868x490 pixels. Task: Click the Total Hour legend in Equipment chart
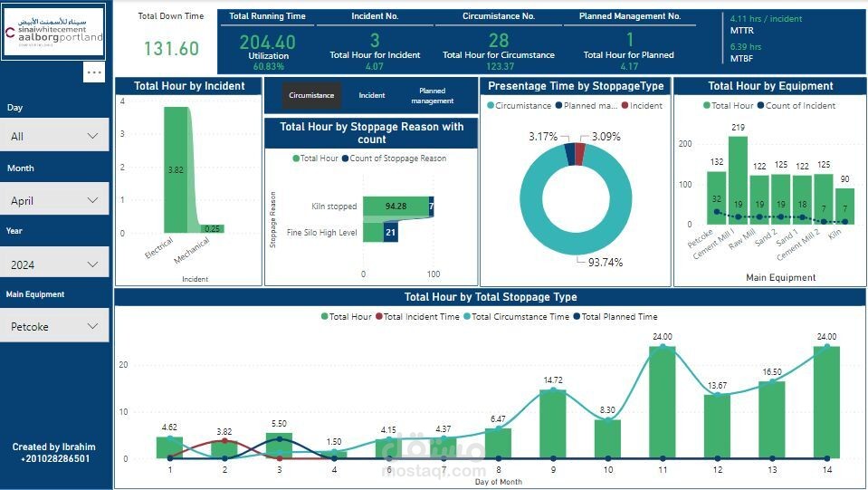(729, 105)
